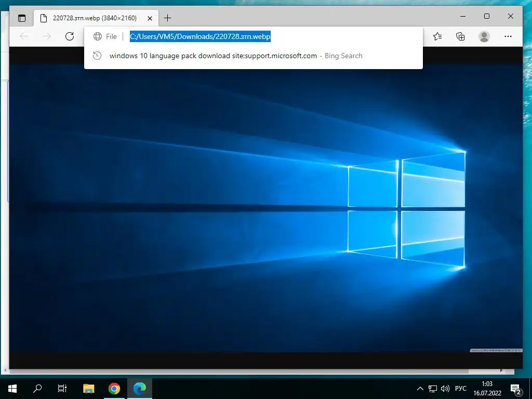Click Microsoft Edge taskbar icon
This screenshot has width=532, height=399.
point(140,389)
